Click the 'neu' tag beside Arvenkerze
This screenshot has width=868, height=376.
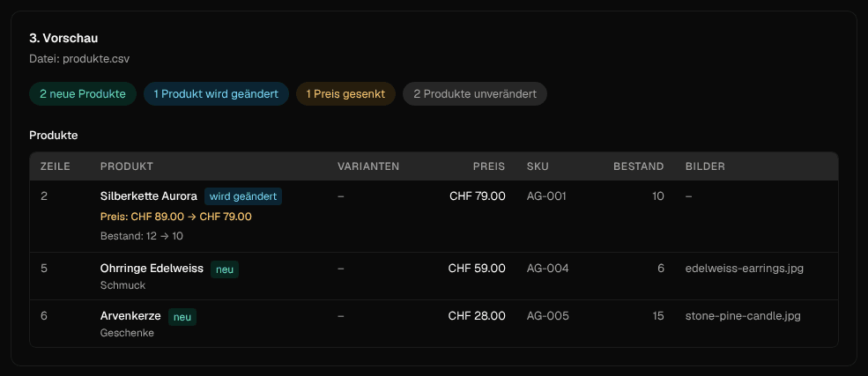[182, 317]
